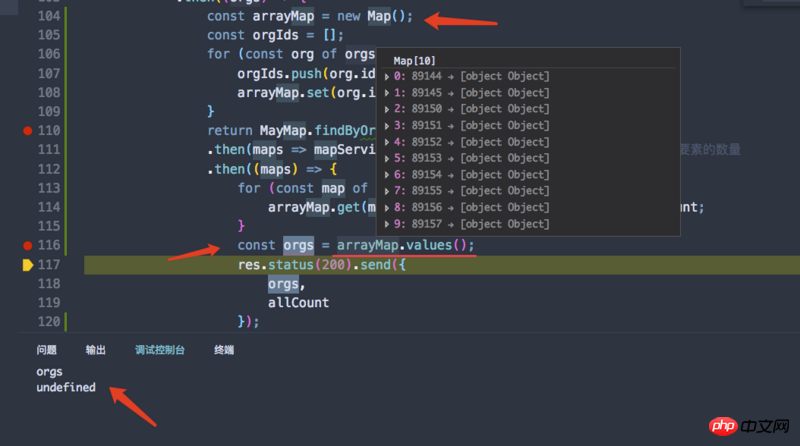Click the (maps) parameter on line 112

point(276,169)
